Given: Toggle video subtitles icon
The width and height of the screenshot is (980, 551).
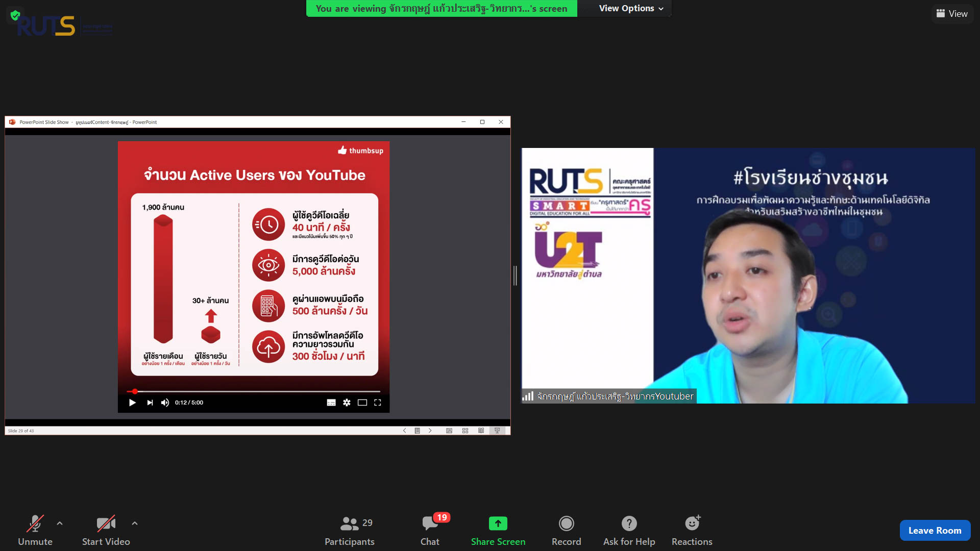Looking at the screenshot, I should tap(331, 403).
